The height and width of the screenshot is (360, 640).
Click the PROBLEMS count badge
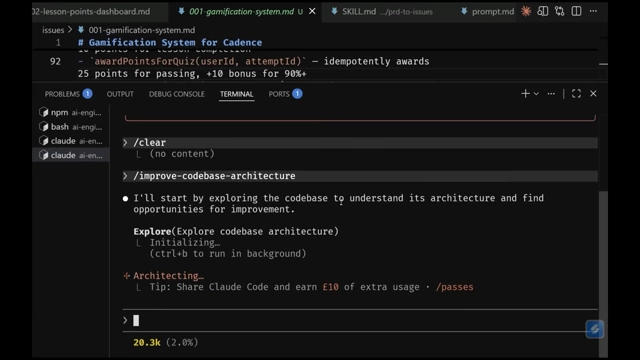(x=87, y=94)
